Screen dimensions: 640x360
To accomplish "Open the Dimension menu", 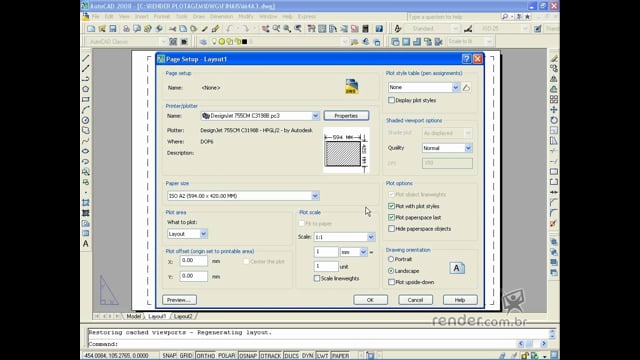I will pyautogui.click(x=221, y=16).
